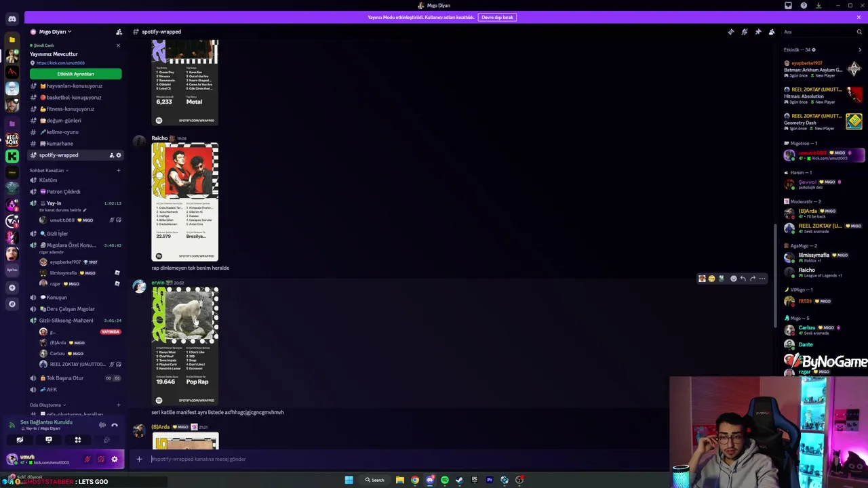Open Discord home direct messages icon
868x488 pixels.
[x=12, y=19]
